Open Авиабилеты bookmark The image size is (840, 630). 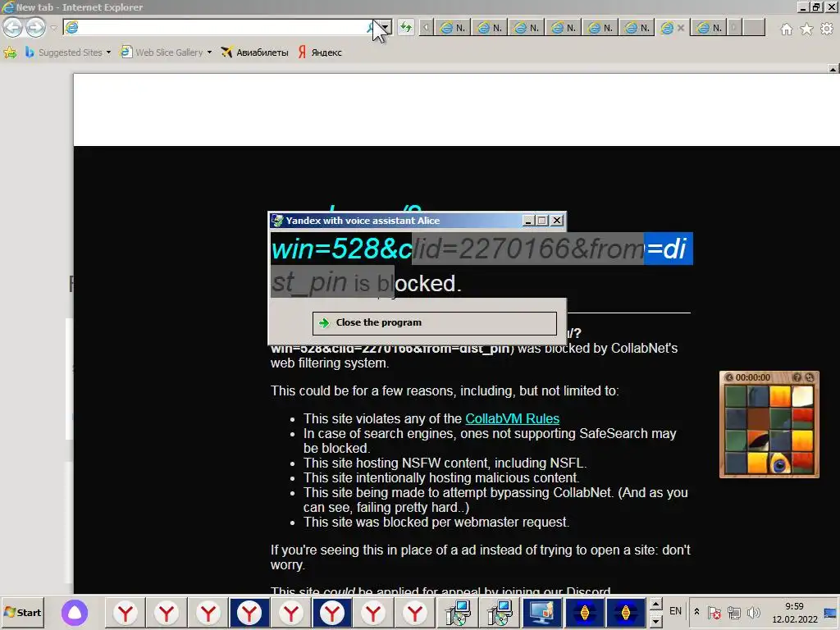(254, 52)
